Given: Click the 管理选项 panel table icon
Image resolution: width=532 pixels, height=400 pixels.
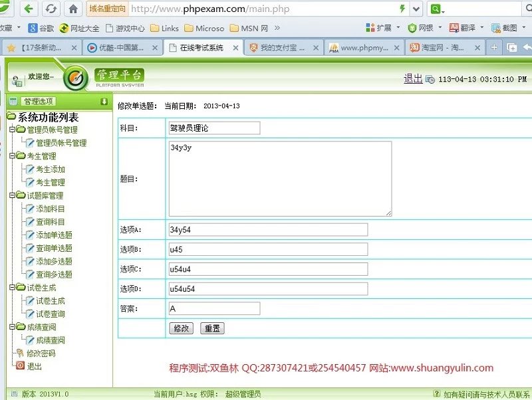Looking at the screenshot, I should coord(13,101).
